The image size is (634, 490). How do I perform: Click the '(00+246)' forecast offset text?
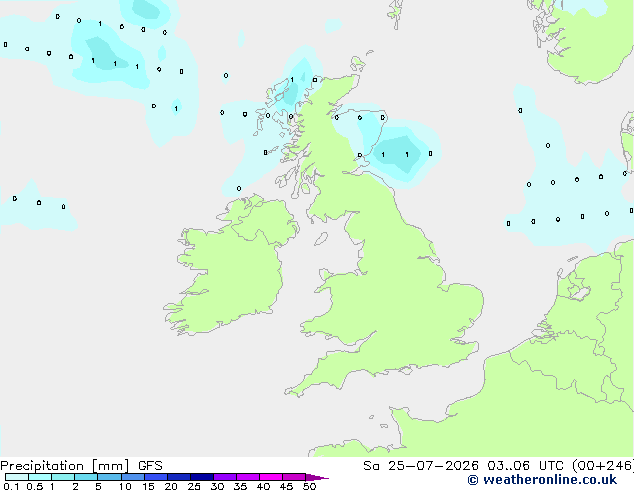click(603, 466)
